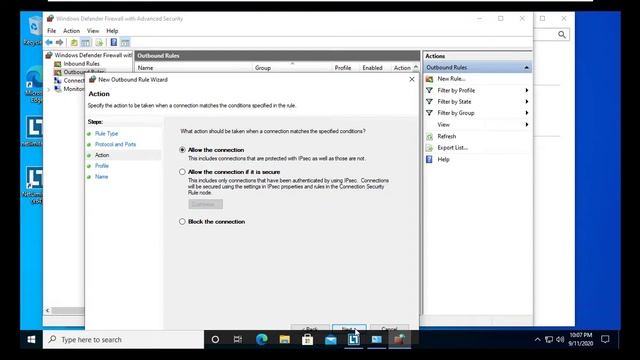Screen dimensions: 640x360
Task: Click the Back arrow in the MMC toolbar
Action: click(49, 42)
